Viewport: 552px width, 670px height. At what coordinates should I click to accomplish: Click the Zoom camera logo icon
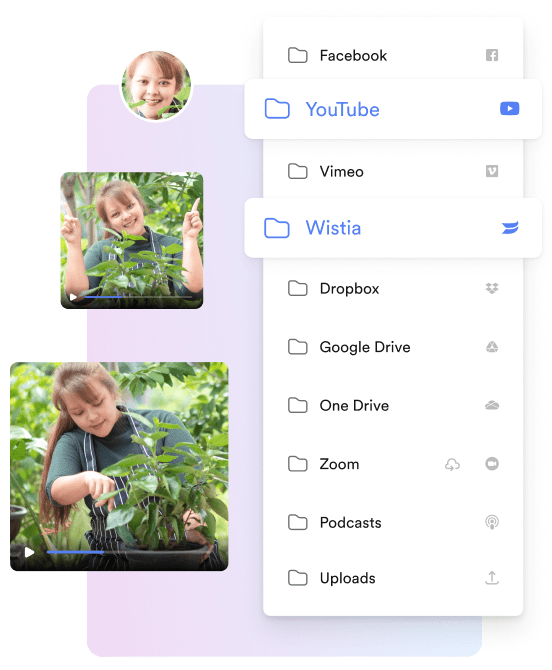pyautogui.click(x=492, y=464)
